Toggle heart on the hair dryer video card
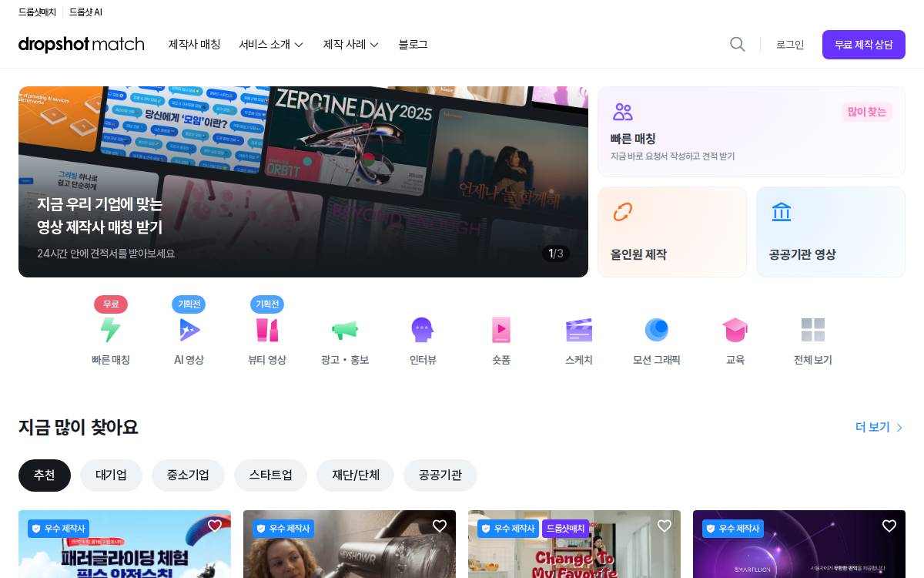924x578 pixels. click(x=440, y=526)
